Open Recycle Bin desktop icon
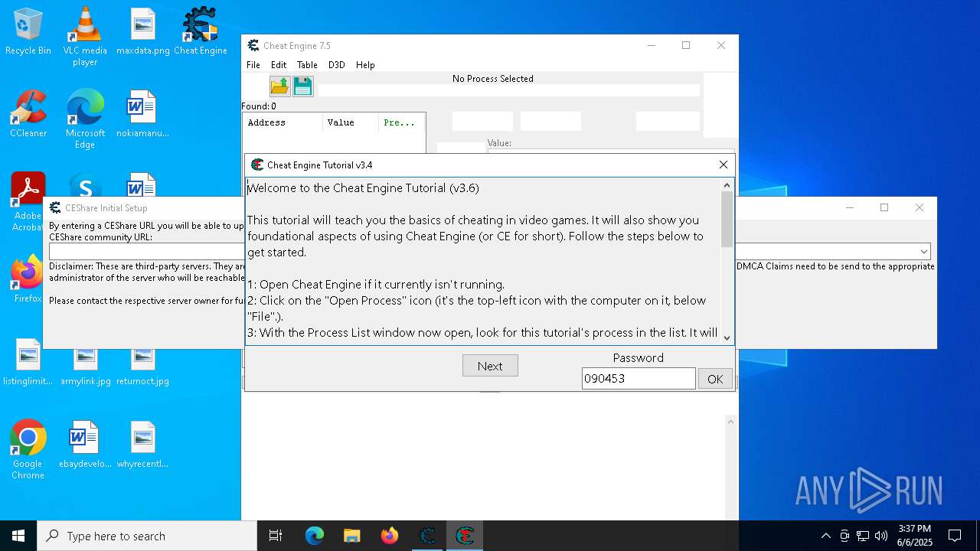The height and width of the screenshot is (551, 980). pyautogui.click(x=28, y=32)
